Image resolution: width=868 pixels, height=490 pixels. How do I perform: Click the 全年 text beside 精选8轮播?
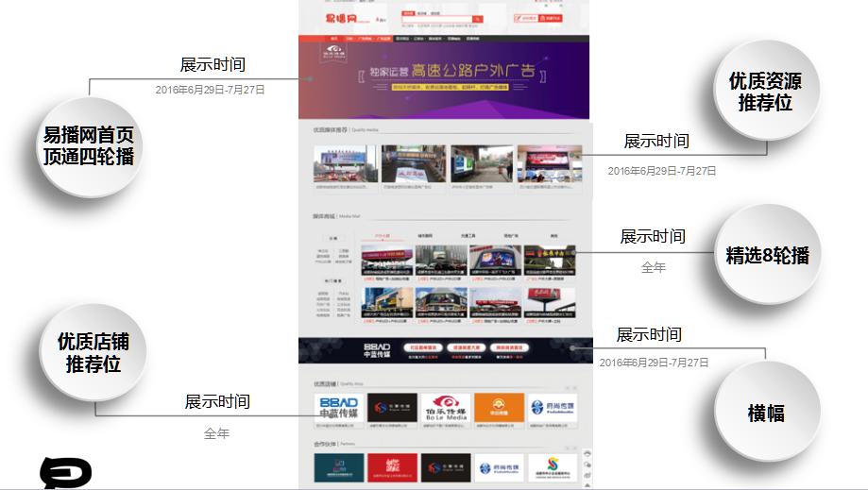(x=654, y=268)
